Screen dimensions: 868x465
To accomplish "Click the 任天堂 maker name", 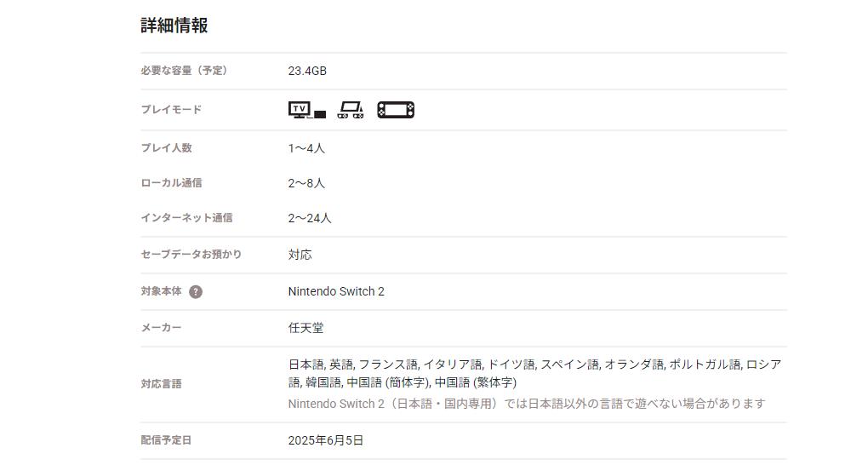I will coord(306,328).
